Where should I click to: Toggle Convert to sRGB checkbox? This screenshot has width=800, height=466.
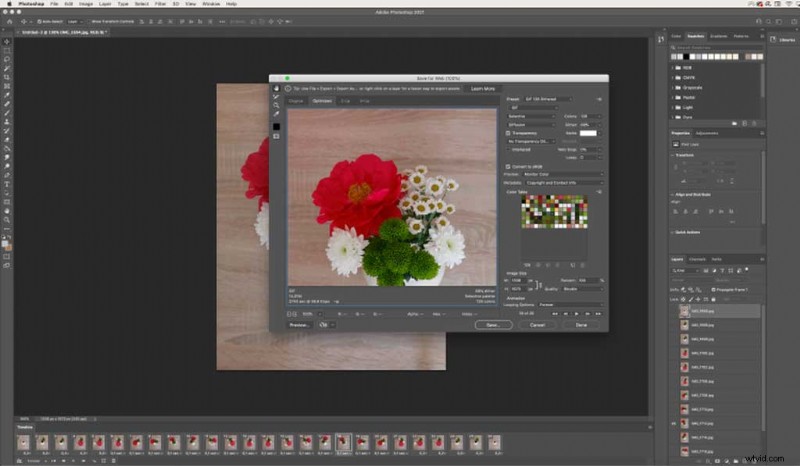[x=508, y=166]
